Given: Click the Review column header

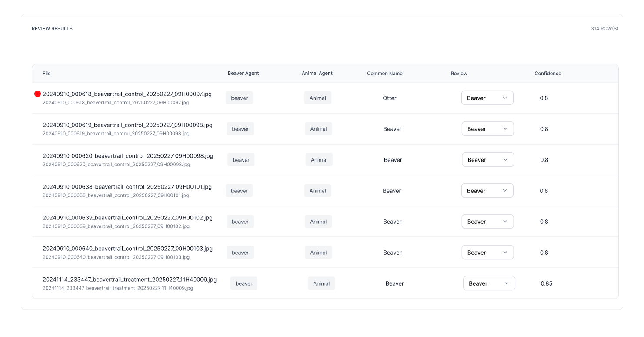Looking at the screenshot, I should [x=459, y=74].
